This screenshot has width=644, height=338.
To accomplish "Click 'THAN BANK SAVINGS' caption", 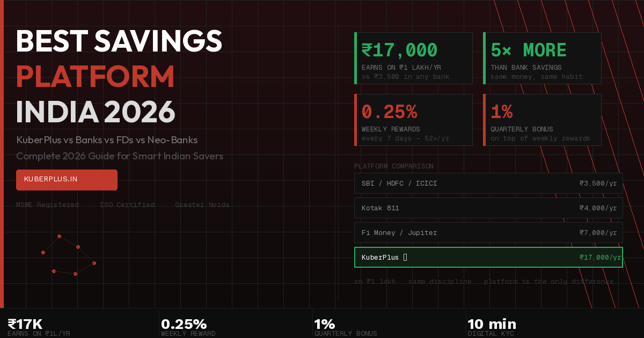I will [x=526, y=68].
